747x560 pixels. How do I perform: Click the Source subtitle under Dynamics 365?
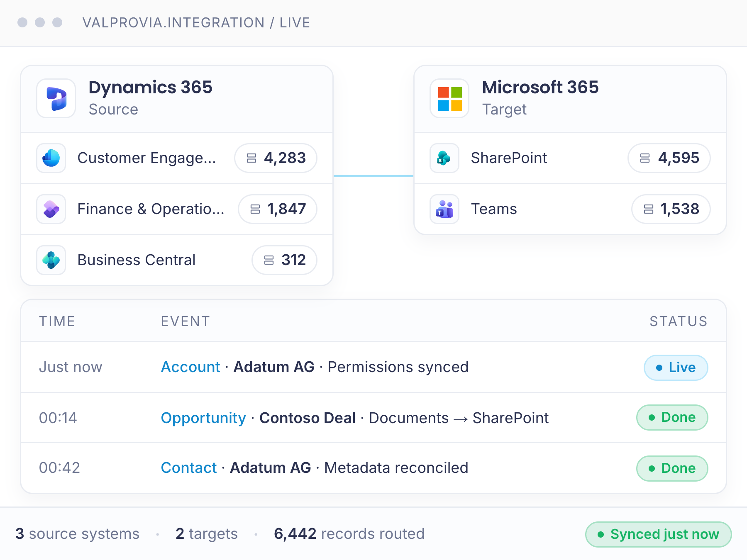tap(113, 110)
